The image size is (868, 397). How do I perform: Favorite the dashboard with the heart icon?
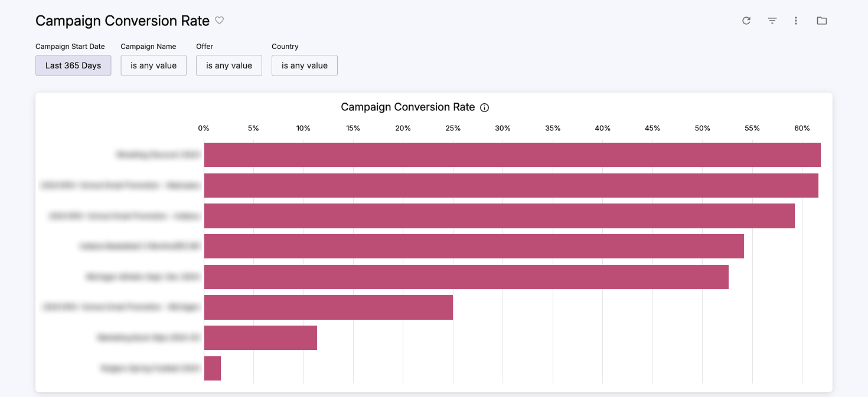tap(219, 21)
